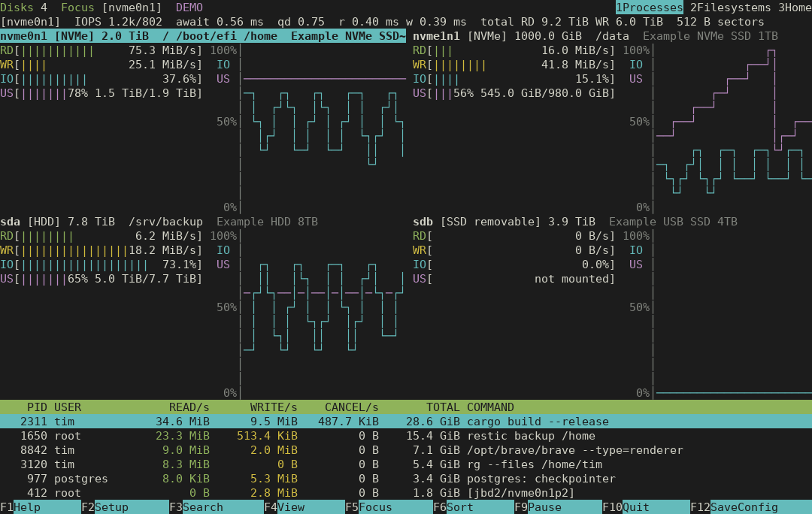The image size is (812, 514).
Task: Click the sda graph US legend label
Action: tap(223, 265)
